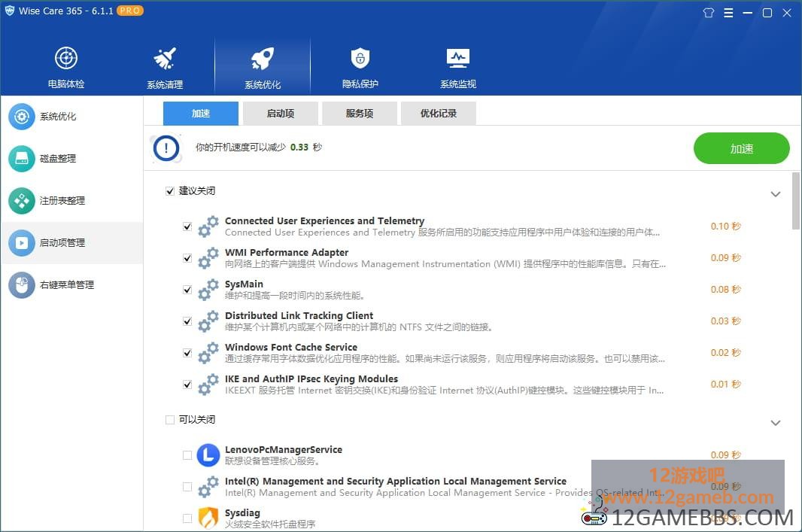Viewport: 802px width, 532px height.
Task: Collapse the 可以关闭 section chevron
Action: pos(776,423)
